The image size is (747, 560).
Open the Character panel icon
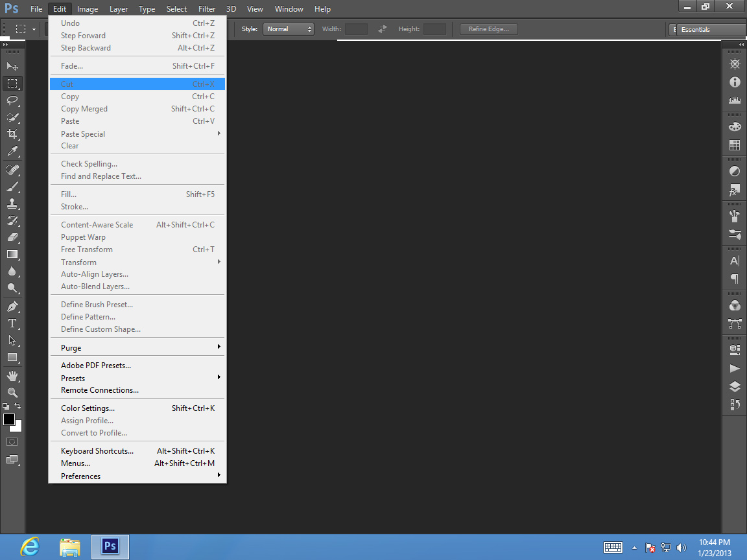coord(735,261)
